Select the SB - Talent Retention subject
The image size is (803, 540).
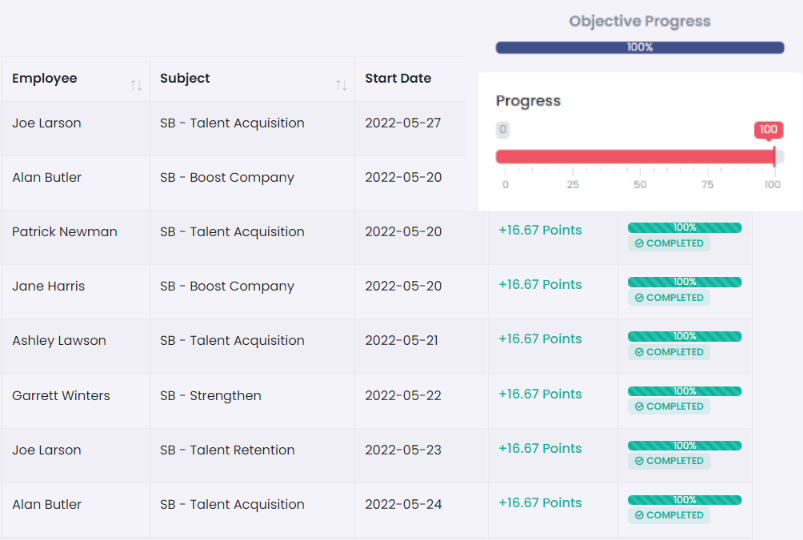(227, 450)
